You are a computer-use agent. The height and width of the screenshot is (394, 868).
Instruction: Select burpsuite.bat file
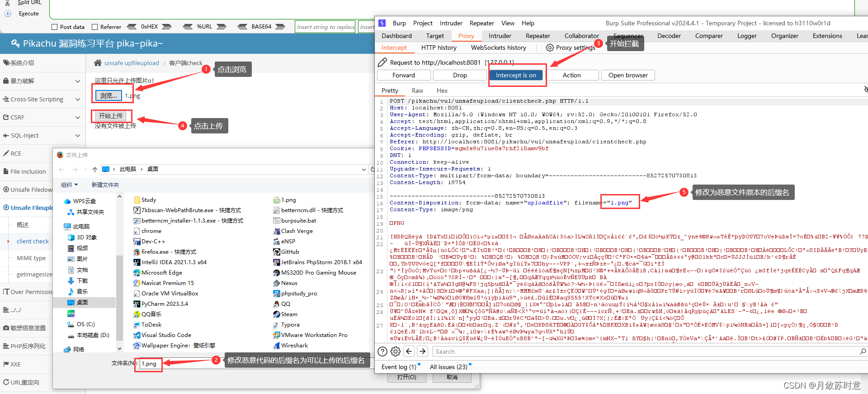[x=294, y=221]
